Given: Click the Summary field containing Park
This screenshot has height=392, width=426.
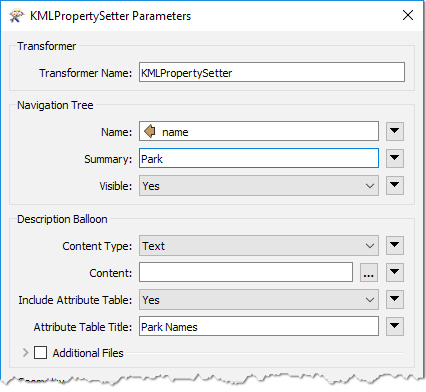Looking at the screenshot, I should (x=259, y=158).
